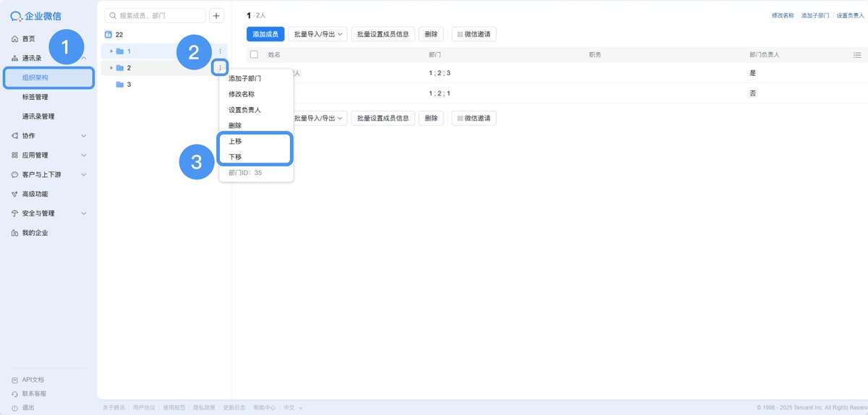
Task: Click the 联系客服 headset icon
Action: (15, 393)
